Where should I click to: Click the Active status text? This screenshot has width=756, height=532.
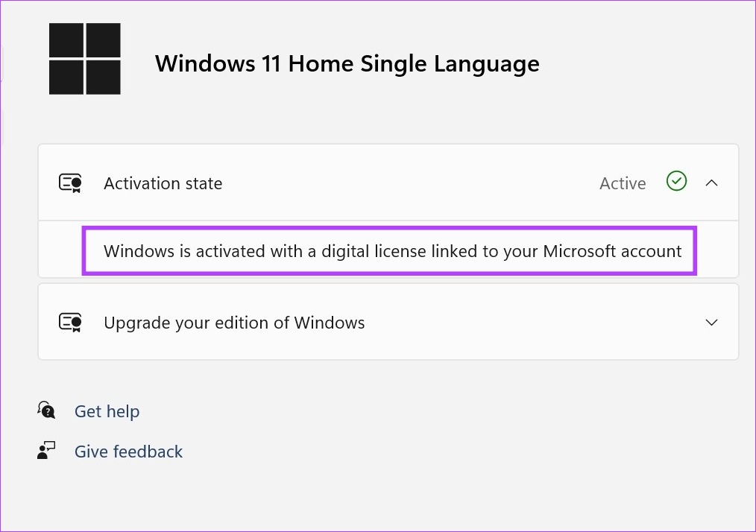click(x=623, y=183)
